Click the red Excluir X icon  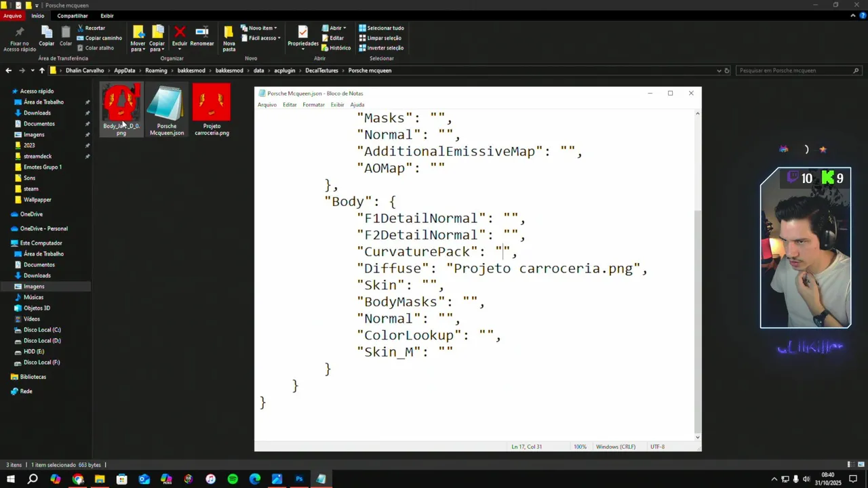180,32
